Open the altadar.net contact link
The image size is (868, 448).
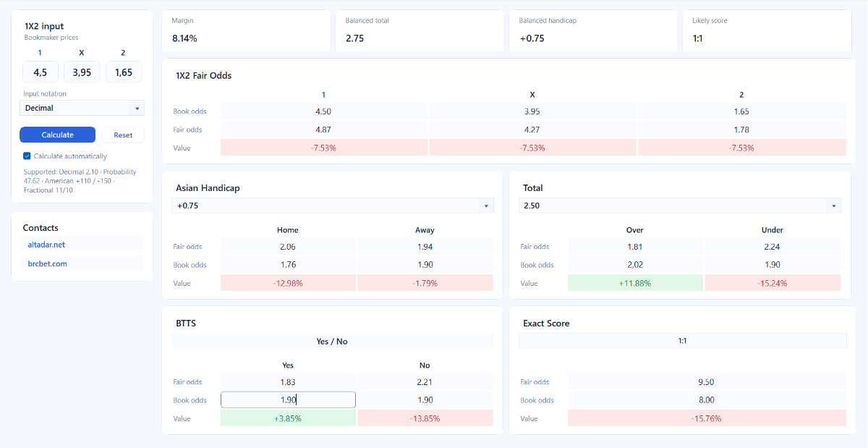pos(47,245)
